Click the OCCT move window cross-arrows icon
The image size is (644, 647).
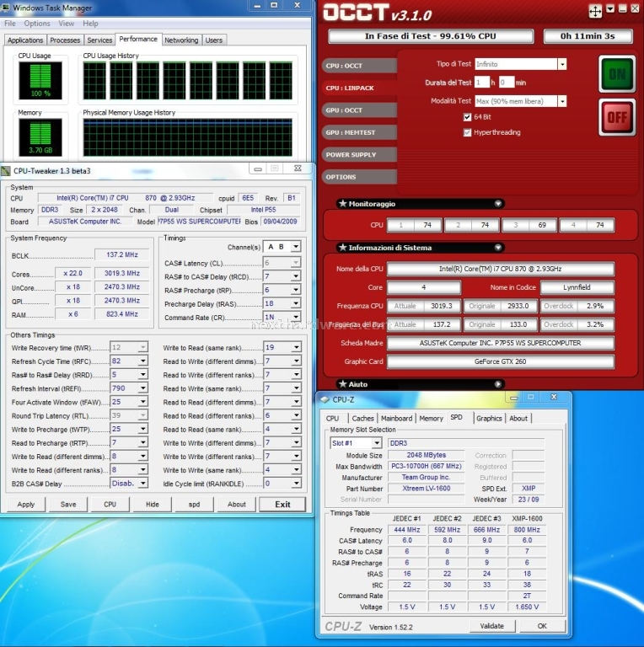coord(595,11)
